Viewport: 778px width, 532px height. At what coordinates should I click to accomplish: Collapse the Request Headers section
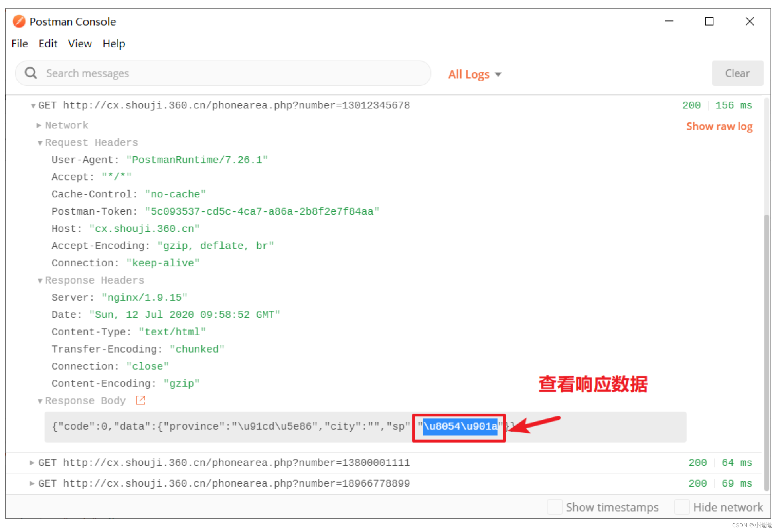pyautogui.click(x=40, y=143)
